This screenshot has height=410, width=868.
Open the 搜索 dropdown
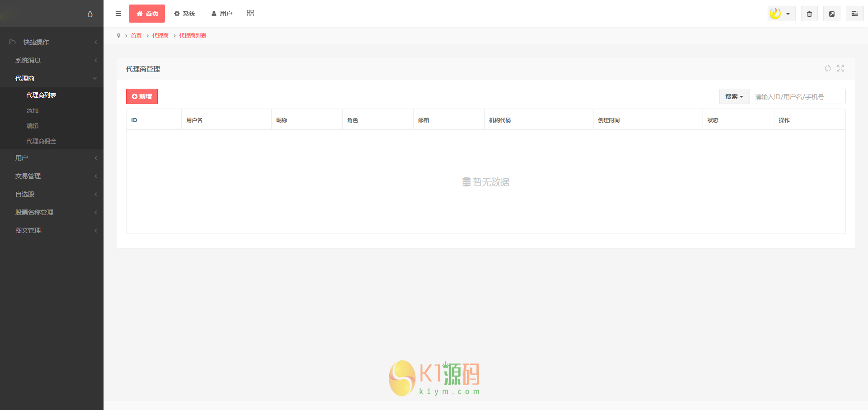pyautogui.click(x=734, y=96)
